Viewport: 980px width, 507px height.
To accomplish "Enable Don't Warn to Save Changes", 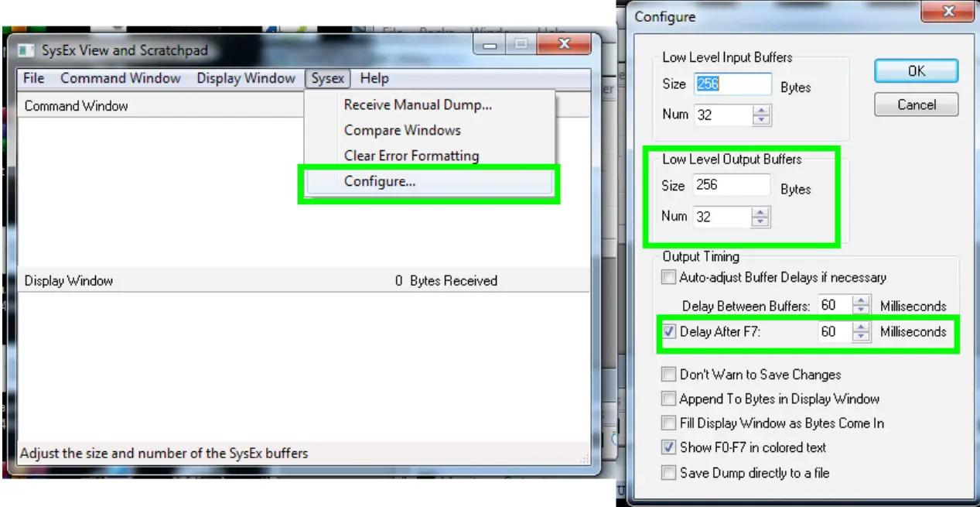I will [x=668, y=374].
